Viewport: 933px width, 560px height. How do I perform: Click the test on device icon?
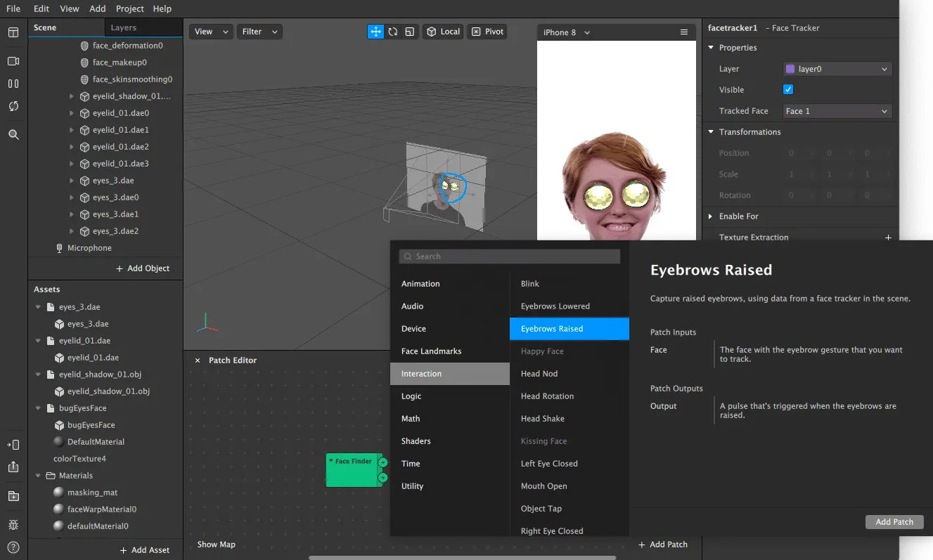click(13, 445)
